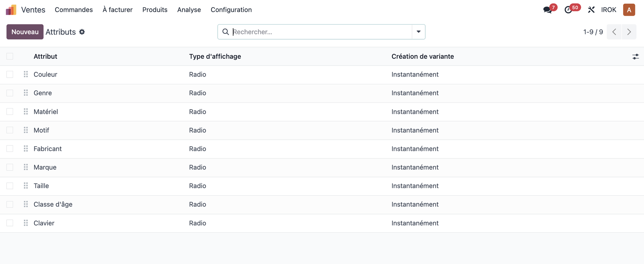644x264 pixels.
Task: Open the Ventes app logo icon
Action: coord(11,10)
